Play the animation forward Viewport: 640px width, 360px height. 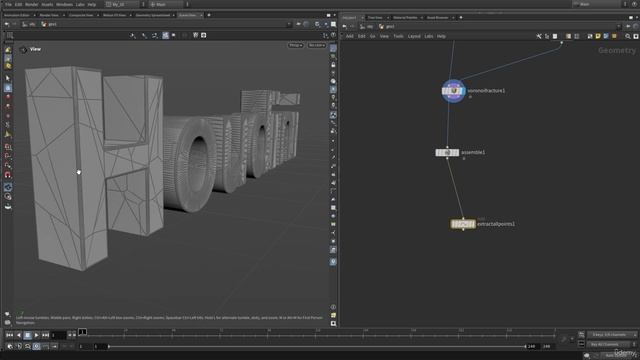(36, 335)
